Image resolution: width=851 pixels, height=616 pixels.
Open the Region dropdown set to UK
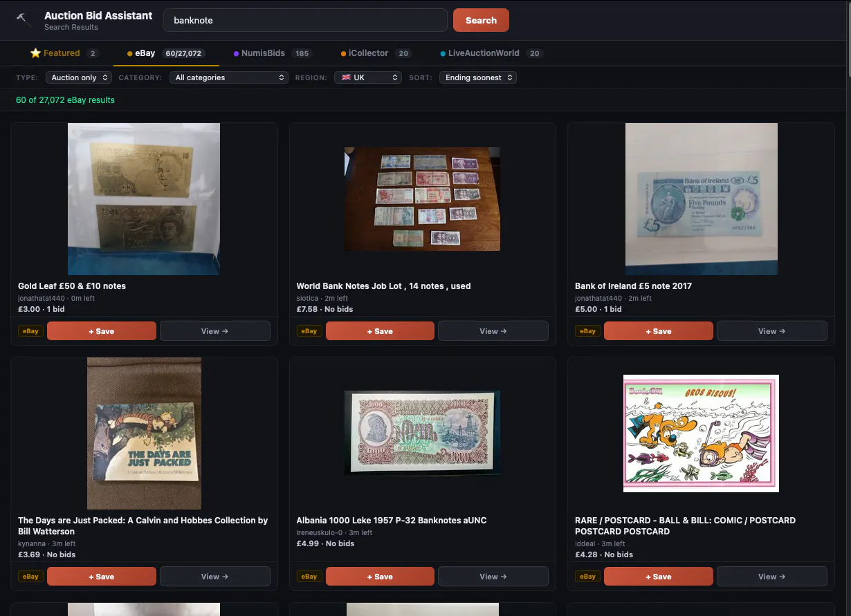click(x=368, y=77)
